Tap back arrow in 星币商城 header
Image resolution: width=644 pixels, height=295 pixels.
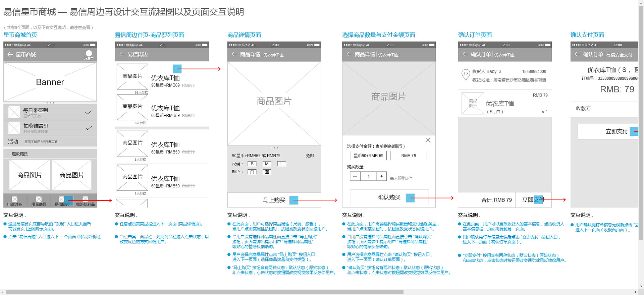(x=10, y=54)
